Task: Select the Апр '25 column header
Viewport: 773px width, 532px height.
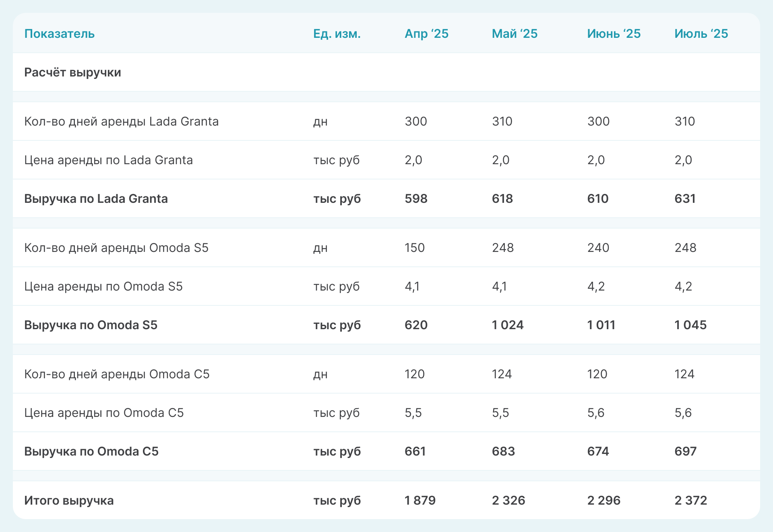Action: pyautogui.click(x=426, y=34)
